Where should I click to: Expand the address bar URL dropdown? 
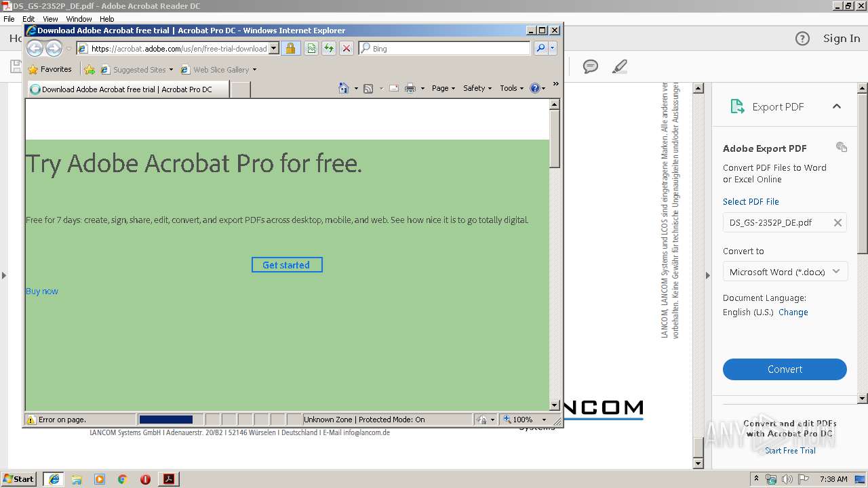coord(274,49)
